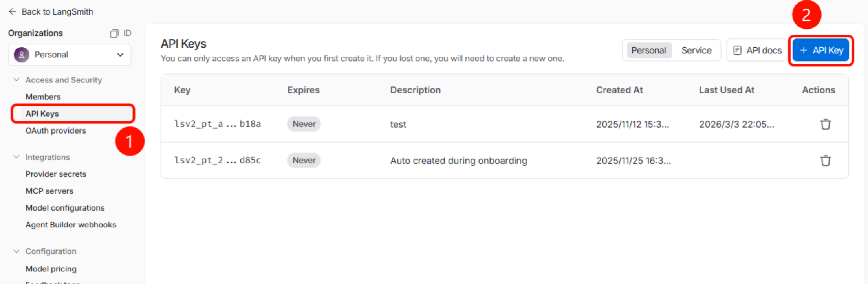Open the Members page
Image resolution: width=868 pixels, height=284 pixels.
[43, 97]
